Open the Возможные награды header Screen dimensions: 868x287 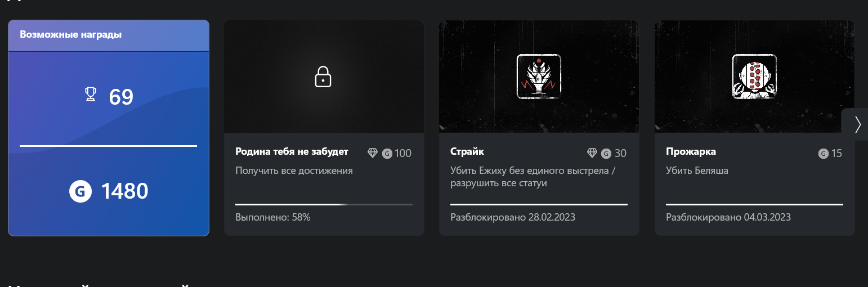click(x=71, y=35)
